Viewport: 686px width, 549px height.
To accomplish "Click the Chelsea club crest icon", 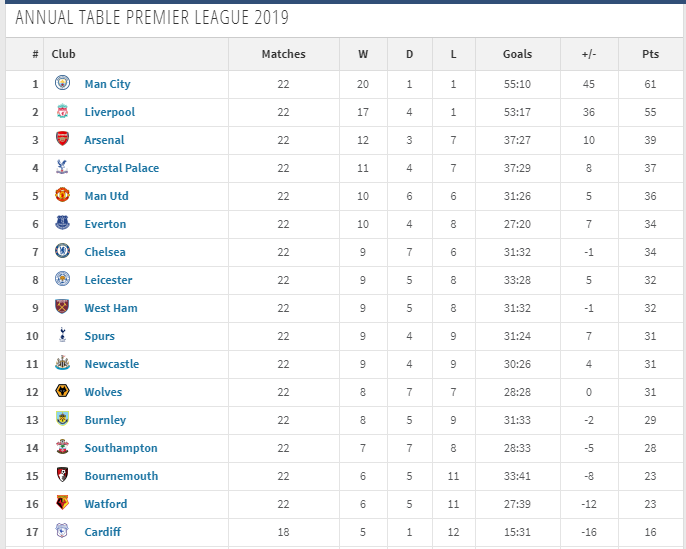I will click(63, 251).
